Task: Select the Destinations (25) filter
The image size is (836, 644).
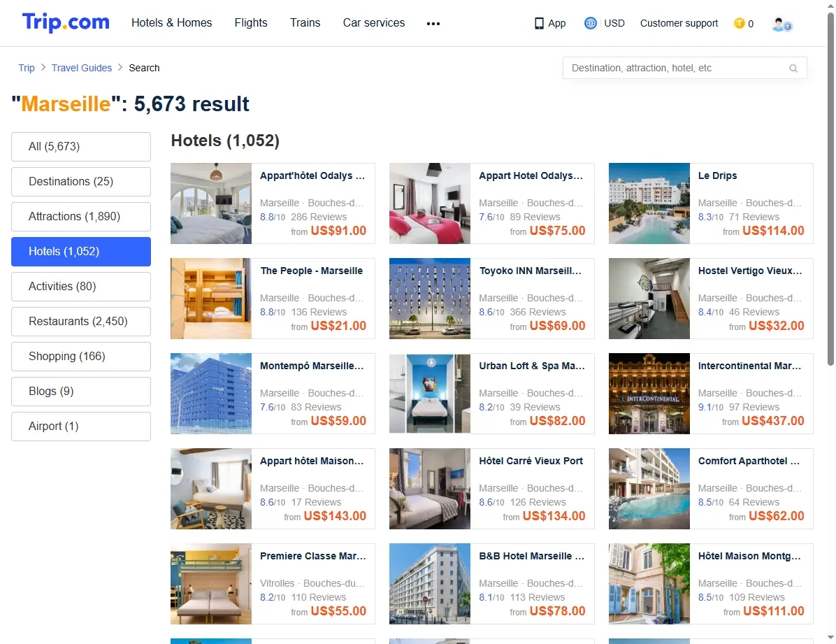Action: 81,181
